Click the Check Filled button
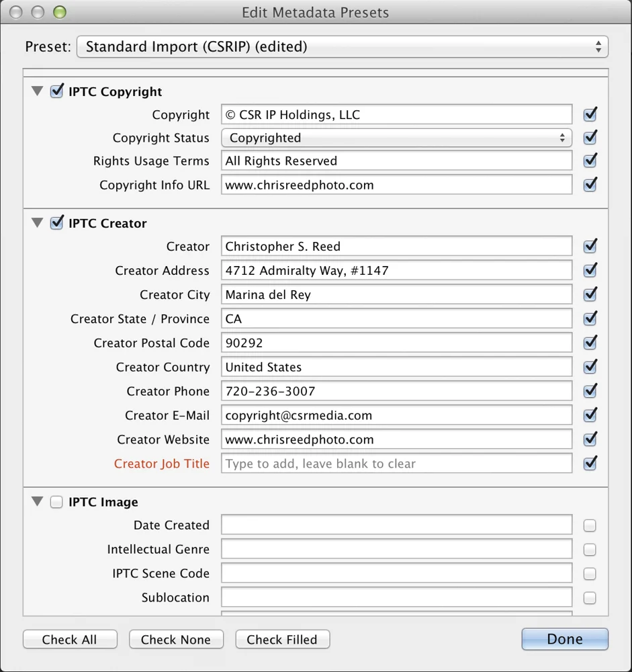This screenshot has height=672, width=632. (x=282, y=640)
